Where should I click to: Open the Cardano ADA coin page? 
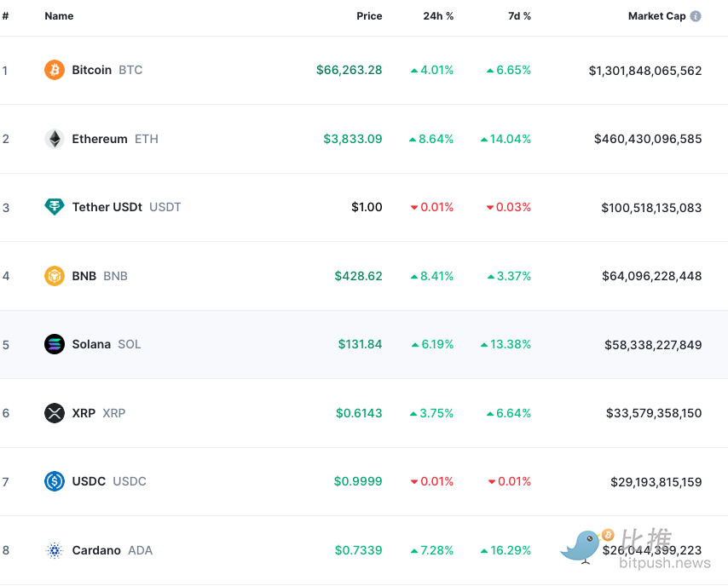(96, 550)
